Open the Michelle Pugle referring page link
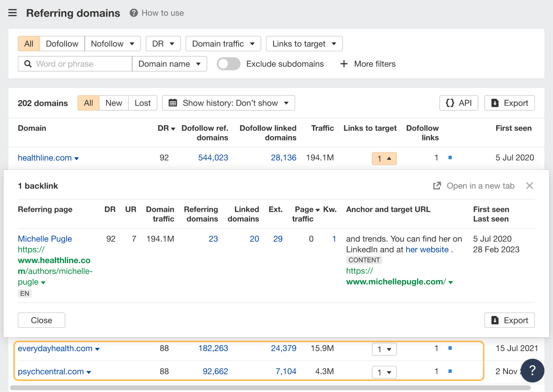The image size is (553, 392). 45,239
